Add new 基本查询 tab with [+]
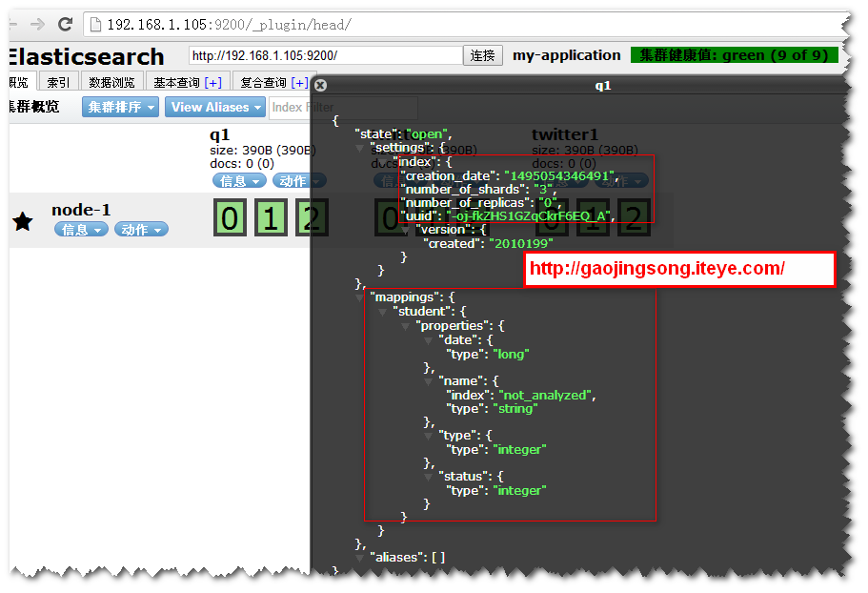This screenshot has height=593, width=868. pyautogui.click(x=213, y=82)
